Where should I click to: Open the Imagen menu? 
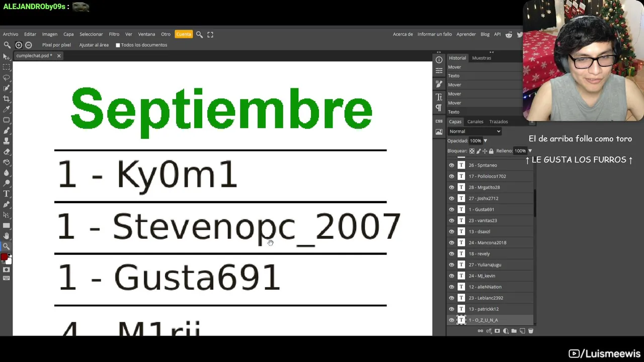pos(49,34)
